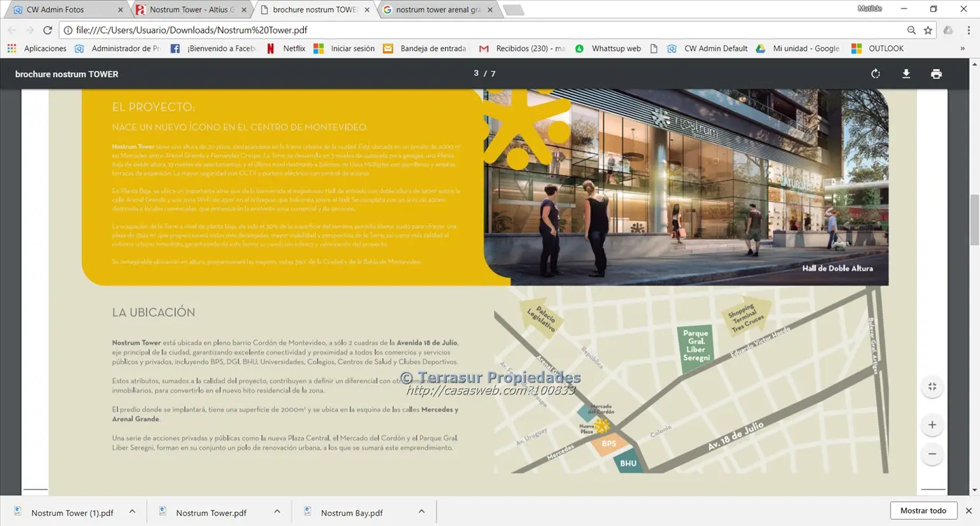Screen dimensions: 980x526
Task: Open the Whattsup web bookmark
Action: tap(608, 49)
